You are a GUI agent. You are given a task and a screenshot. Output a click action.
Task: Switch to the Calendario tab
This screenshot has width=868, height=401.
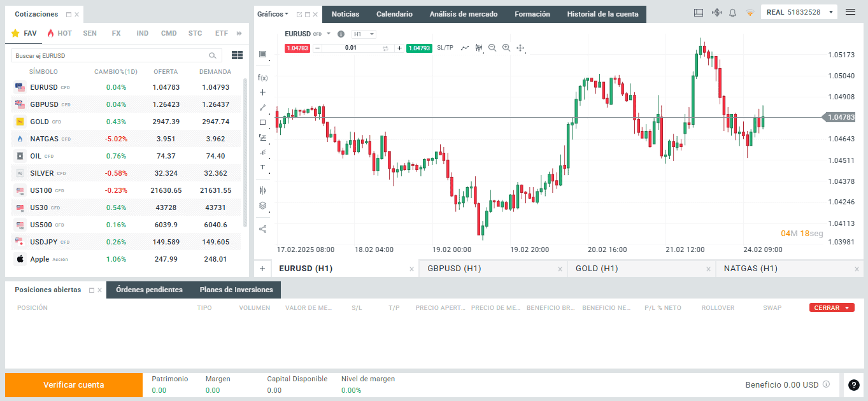[x=394, y=14]
